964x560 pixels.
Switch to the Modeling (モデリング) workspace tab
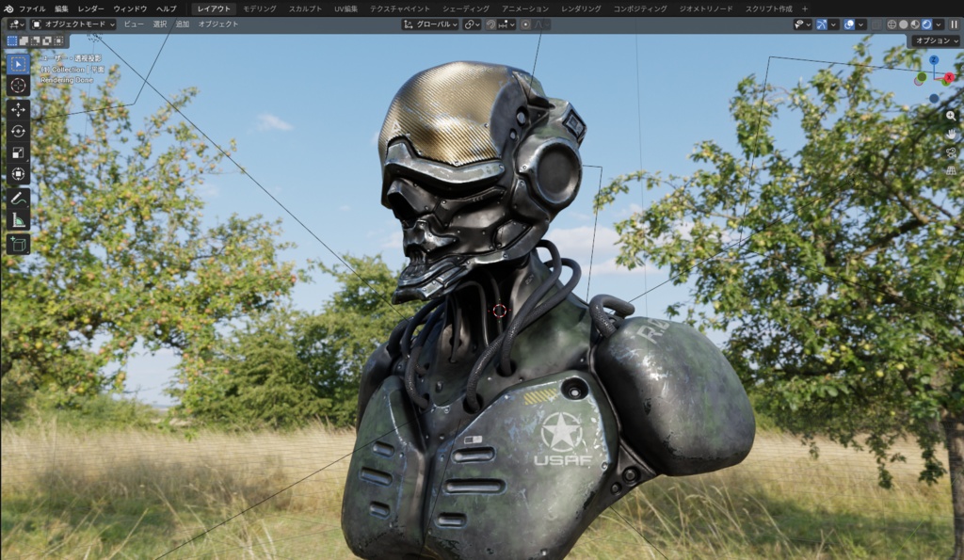(x=260, y=8)
